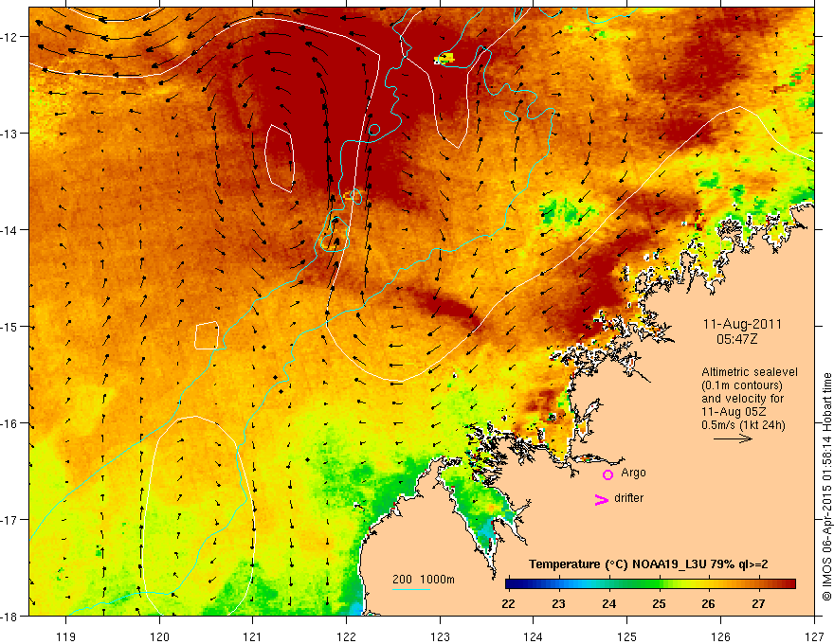Viewport: 834px width, 644px height.
Task: Click the latitude axis label -13
Action: click(x=9, y=134)
